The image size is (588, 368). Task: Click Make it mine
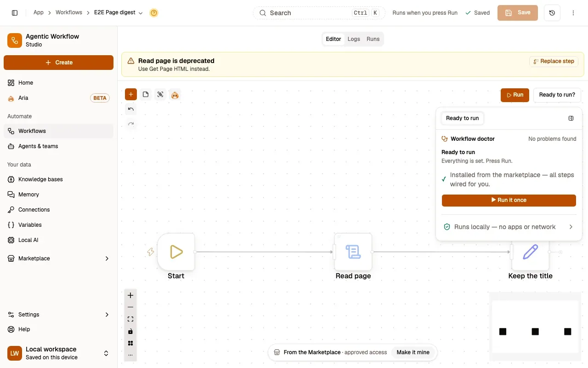coord(413,352)
